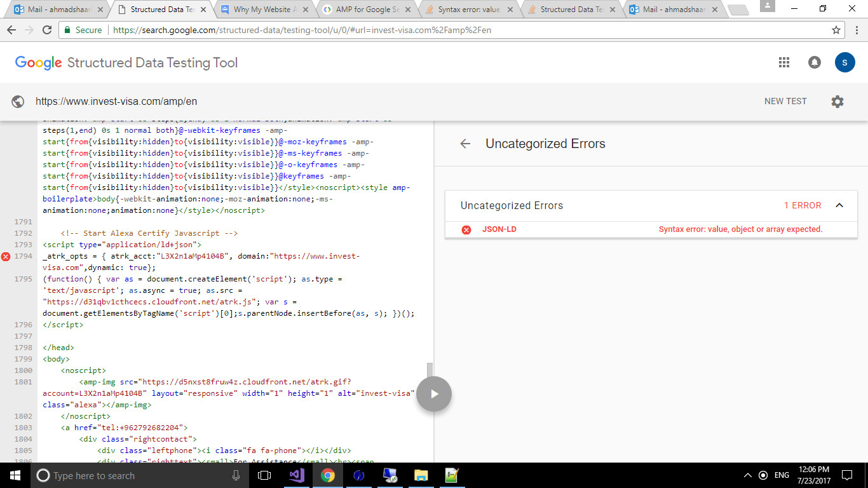The image size is (868, 488).
Task: Open the notifications bell
Action: pyautogui.click(x=814, y=62)
